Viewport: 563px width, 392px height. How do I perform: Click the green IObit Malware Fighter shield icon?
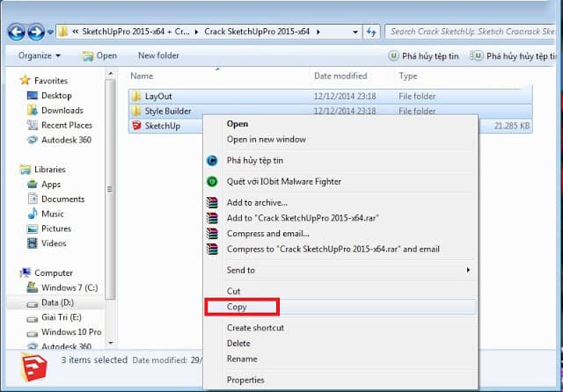[x=212, y=181]
